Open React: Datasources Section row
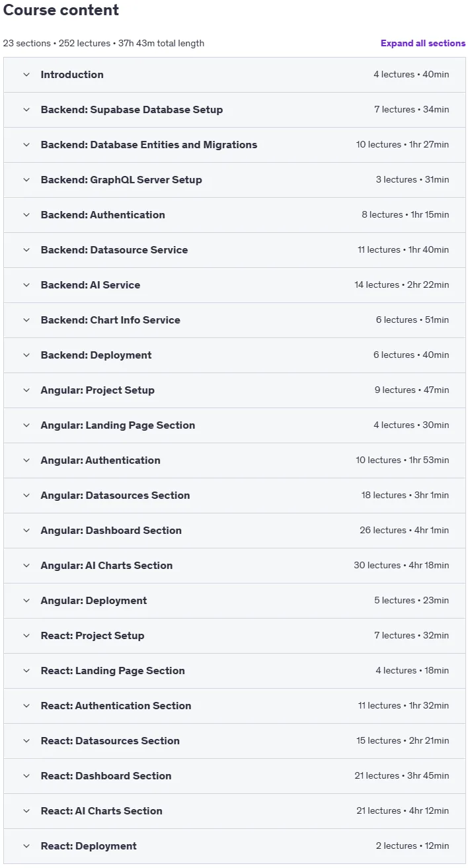The image size is (470, 868). pos(235,741)
